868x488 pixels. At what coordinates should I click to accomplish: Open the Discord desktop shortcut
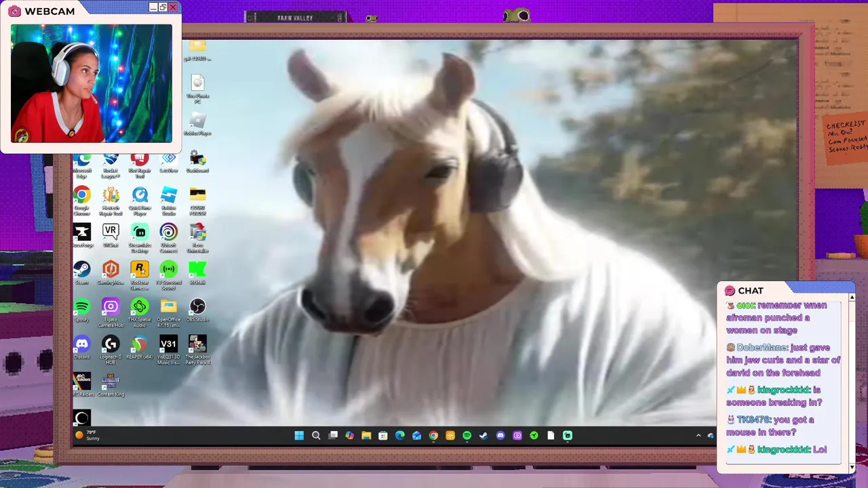point(82,347)
